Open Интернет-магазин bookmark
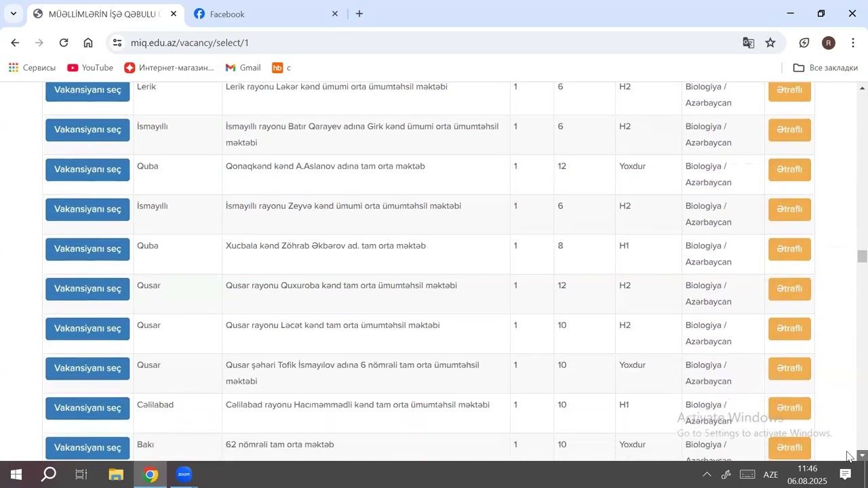This screenshot has height=488, width=868. coord(169,68)
